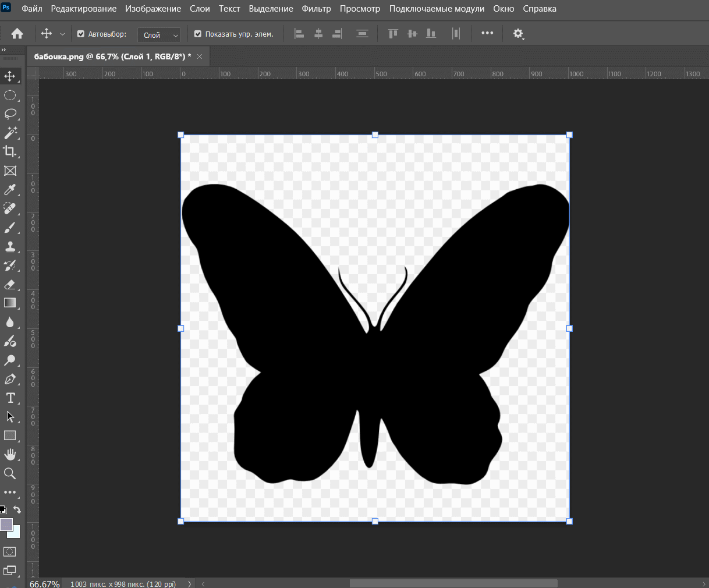
Task: Toggle Quick Mask mode icon
Action: tap(10, 551)
